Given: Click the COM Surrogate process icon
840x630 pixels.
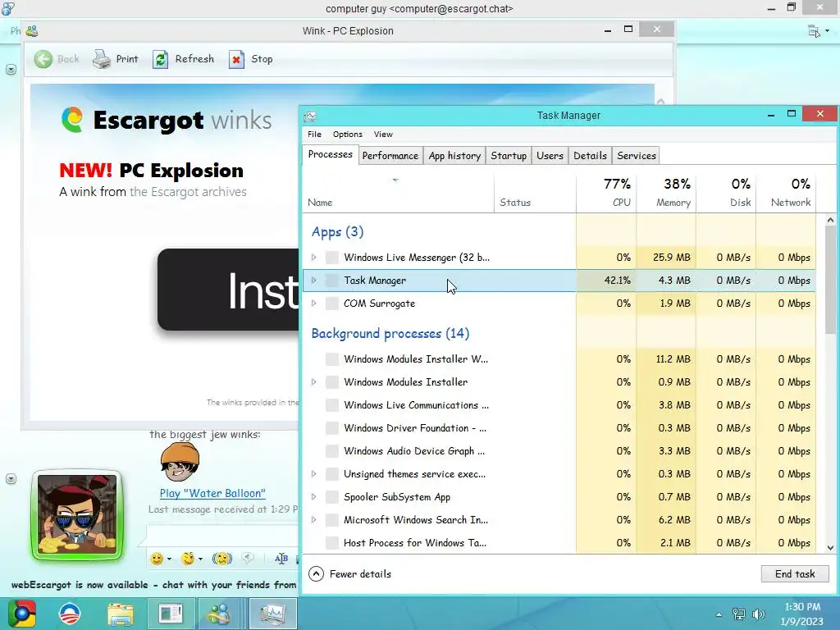Looking at the screenshot, I should pyautogui.click(x=332, y=304).
